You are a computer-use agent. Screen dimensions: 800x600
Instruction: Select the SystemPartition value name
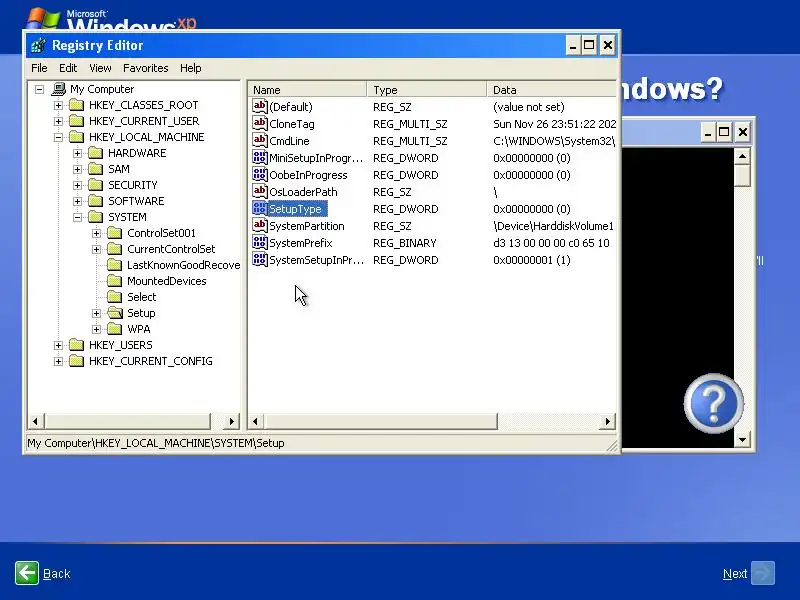pyautogui.click(x=307, y=226)
